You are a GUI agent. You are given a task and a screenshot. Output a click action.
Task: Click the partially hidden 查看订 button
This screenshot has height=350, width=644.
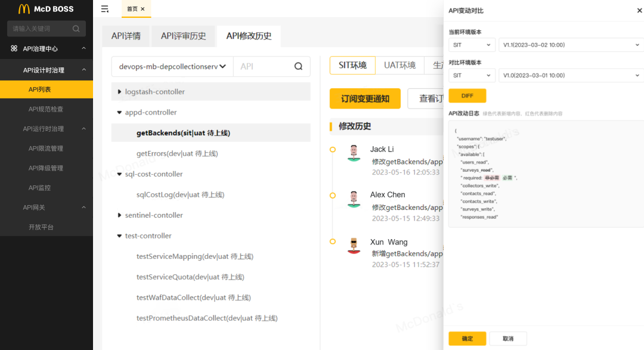(426, 98)
